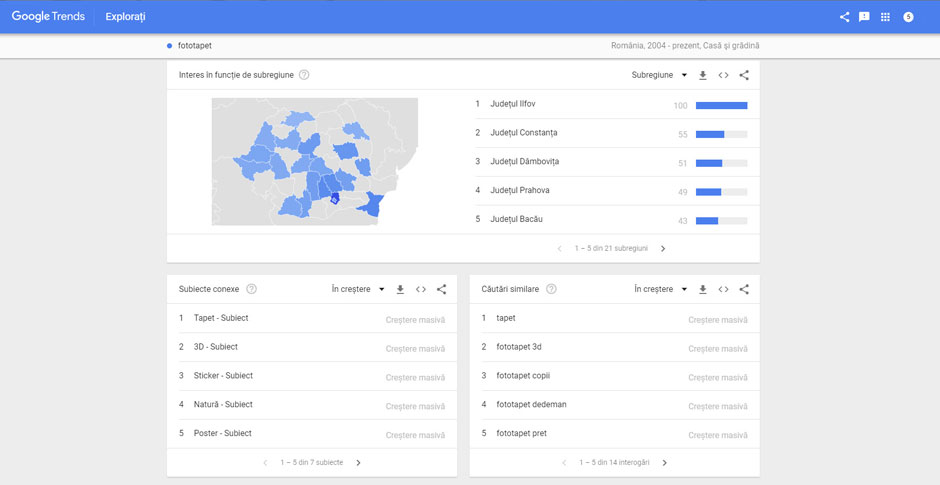Open the help icon beside Interes în funcție de subregiune
This screenshot has height=485, width=940.
304,75
